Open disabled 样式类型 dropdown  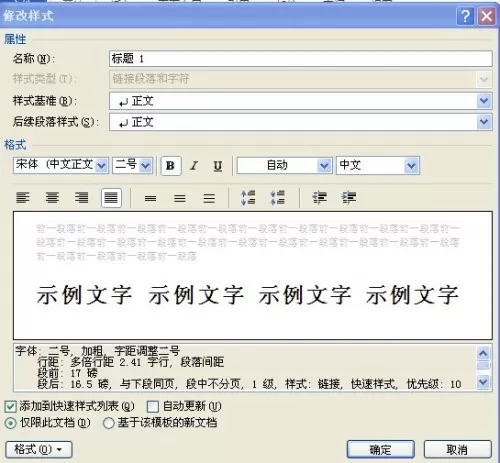coord(484,79)
